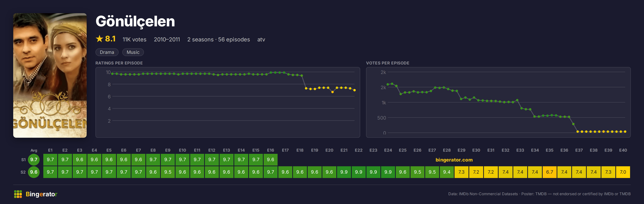Click S1 E1 cell rated 9.7
The width and height of the screenshot is (644, 204).
(50, 160)
